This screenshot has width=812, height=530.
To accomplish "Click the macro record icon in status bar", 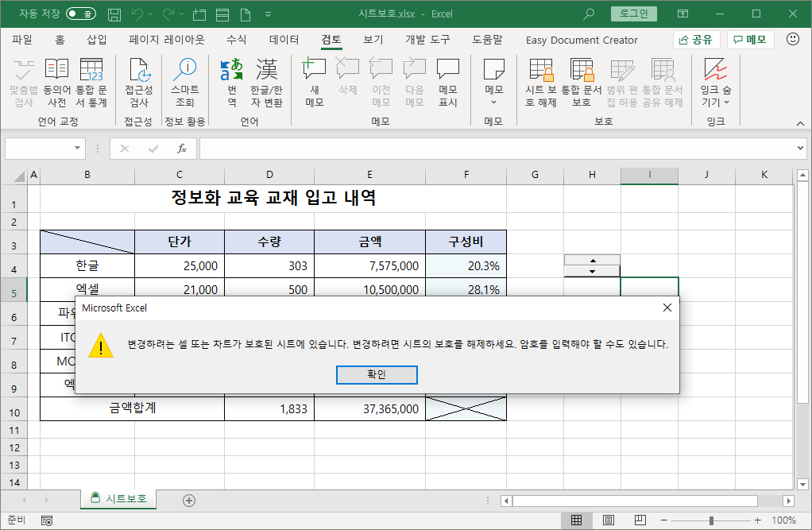I will click(x=47, y=520).
